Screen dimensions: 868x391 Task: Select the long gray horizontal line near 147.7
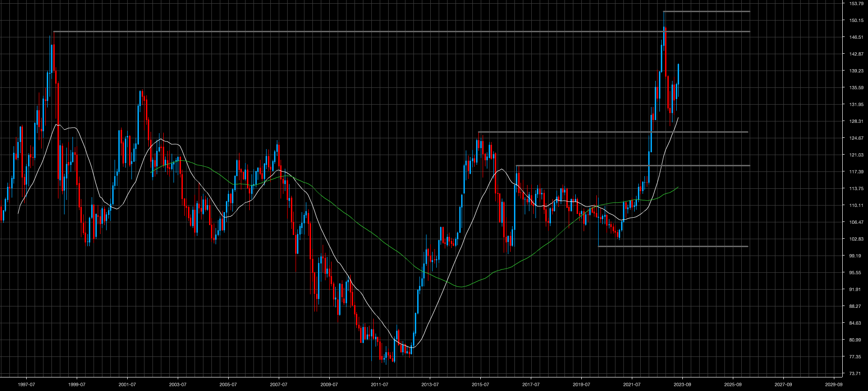click(402, 31)
